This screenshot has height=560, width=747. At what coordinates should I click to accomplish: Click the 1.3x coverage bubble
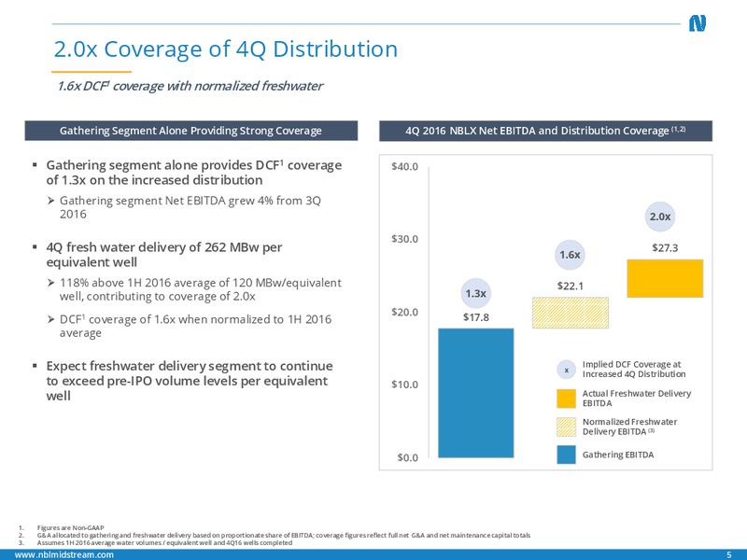tap(475, 293)
